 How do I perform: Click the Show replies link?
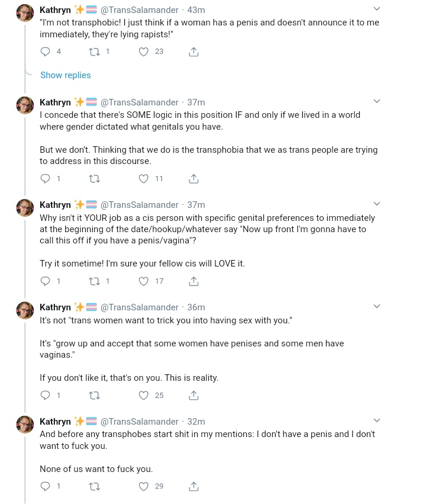(x=66, y=75)
